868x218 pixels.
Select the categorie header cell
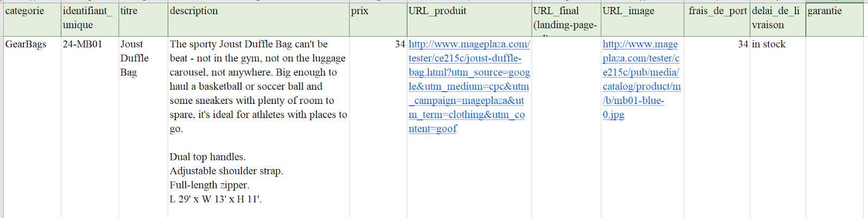pos(32,20)
